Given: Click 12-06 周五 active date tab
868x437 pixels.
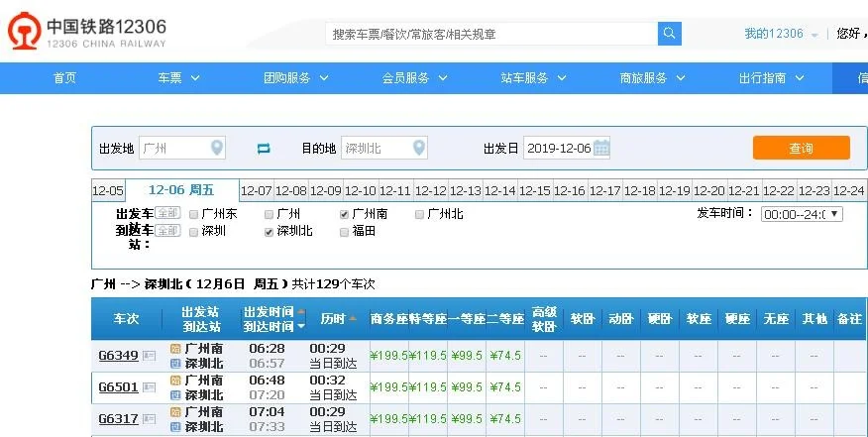Looking at the screenshot, I should click(x=182, y=190).
